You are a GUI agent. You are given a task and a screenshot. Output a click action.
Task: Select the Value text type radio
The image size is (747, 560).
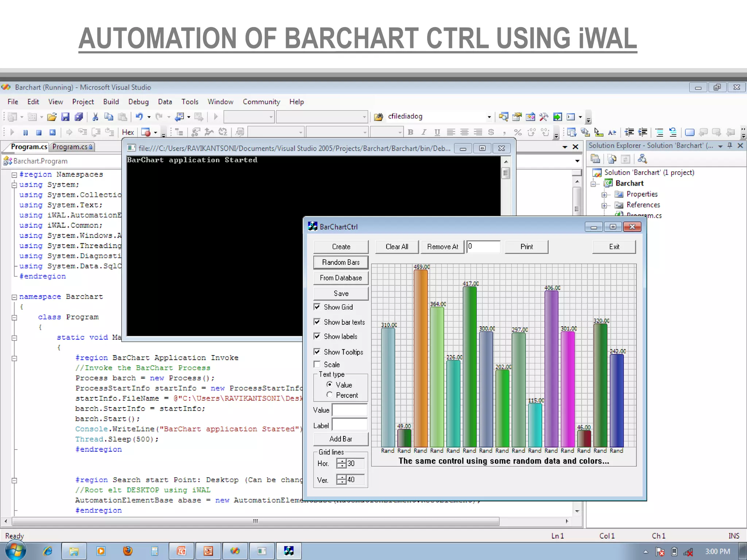pos(329,384)
